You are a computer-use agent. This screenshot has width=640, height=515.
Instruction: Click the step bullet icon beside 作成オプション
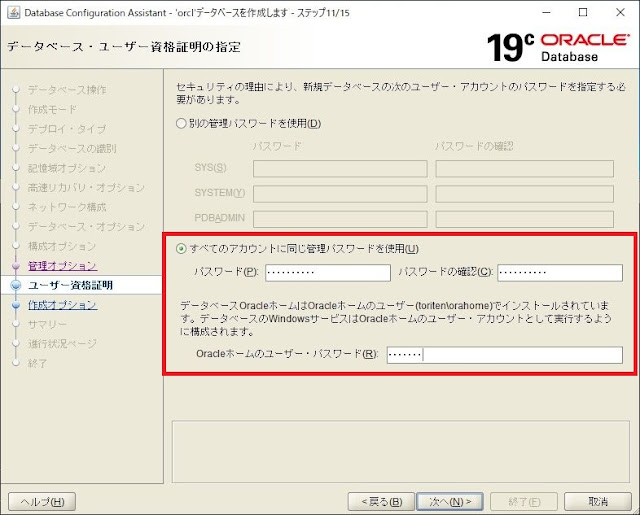16,305
